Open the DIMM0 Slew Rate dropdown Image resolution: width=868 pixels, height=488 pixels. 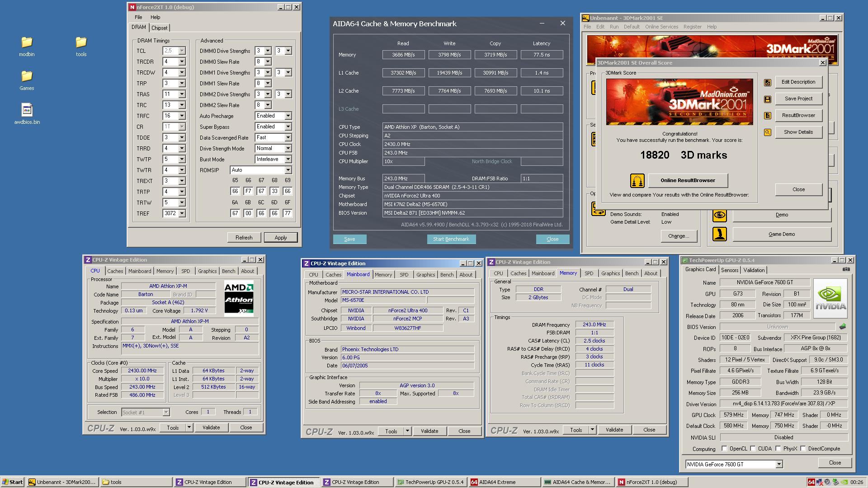tap(268, 62)
